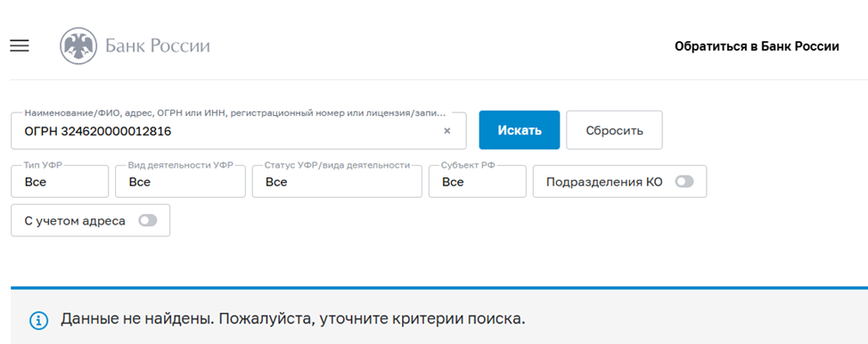This screenshot has height=344, width=868.
Task: Click the Bank of Russia eagle emblem
Action: pyautogui.click(x=78, y=46)
